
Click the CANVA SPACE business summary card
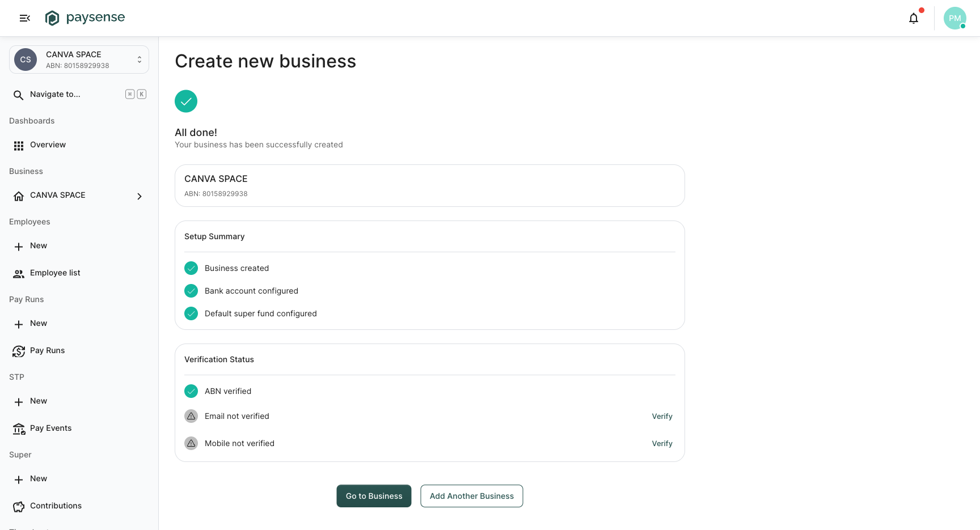point(430,186)
